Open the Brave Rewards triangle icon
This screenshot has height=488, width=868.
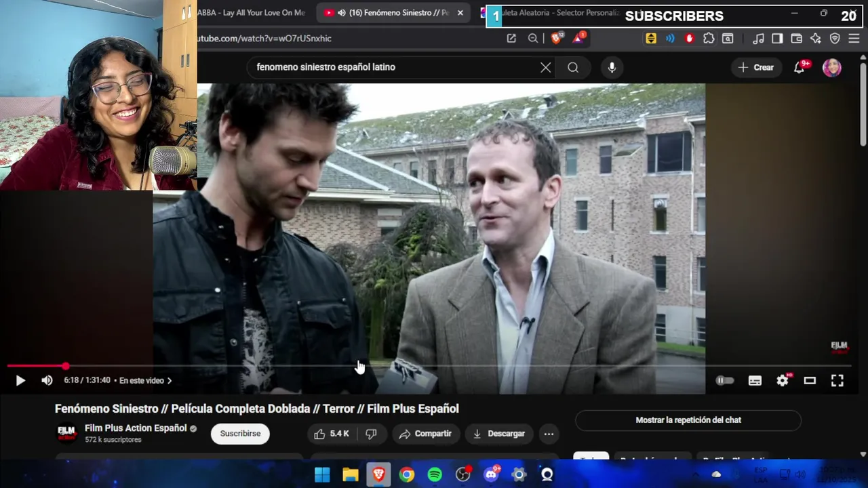(578, 39)
